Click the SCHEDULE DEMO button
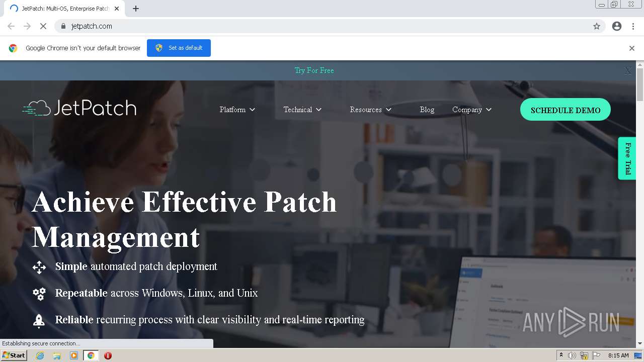This screenshot has width=644, height=362. click(566, 110)
